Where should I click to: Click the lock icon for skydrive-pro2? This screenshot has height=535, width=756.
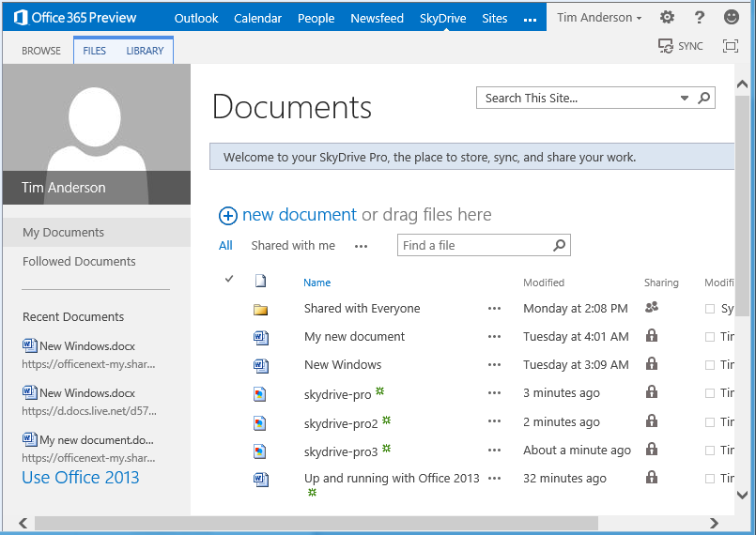coord(652,420)
